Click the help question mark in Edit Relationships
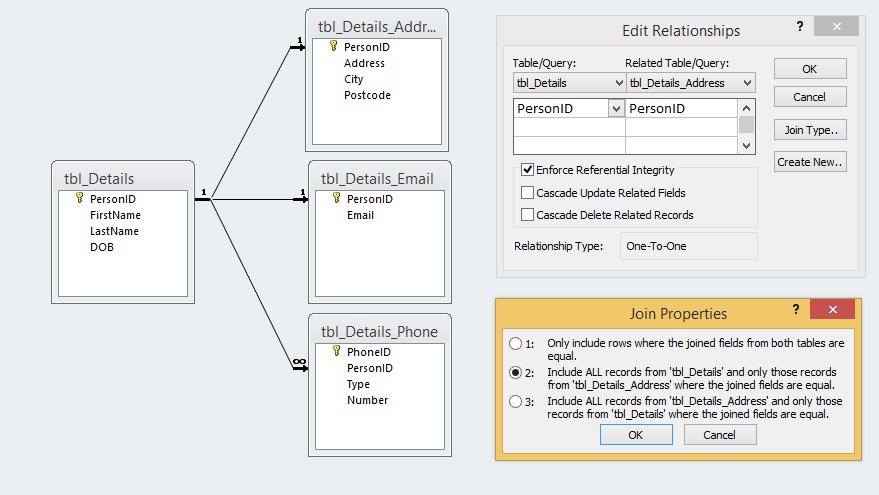Screen dimensions: 879x495 (799, 26)
